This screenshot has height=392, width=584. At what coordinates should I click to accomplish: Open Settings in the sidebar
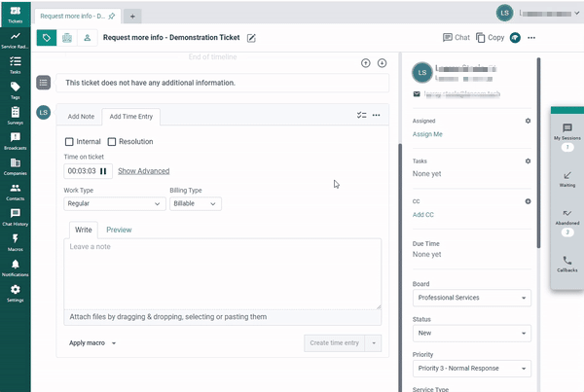[16, 294]
